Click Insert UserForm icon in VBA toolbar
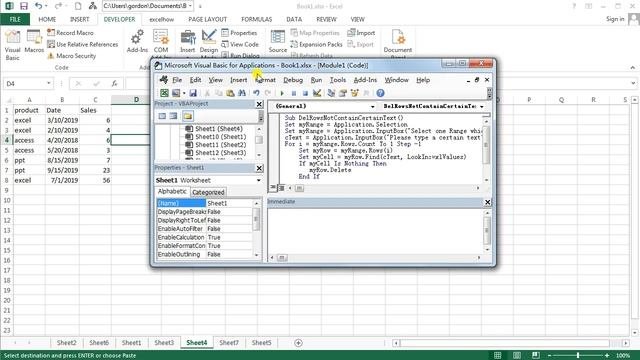Image resolution: width=640 pixels, height=360 pixels. point(176,93)
